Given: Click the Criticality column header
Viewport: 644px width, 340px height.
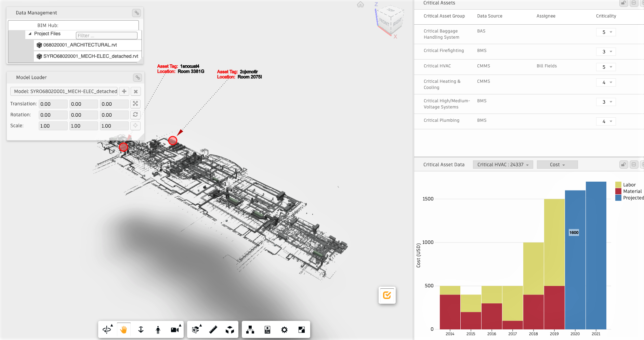Looking at the screenshot, I should pos(606,16).
